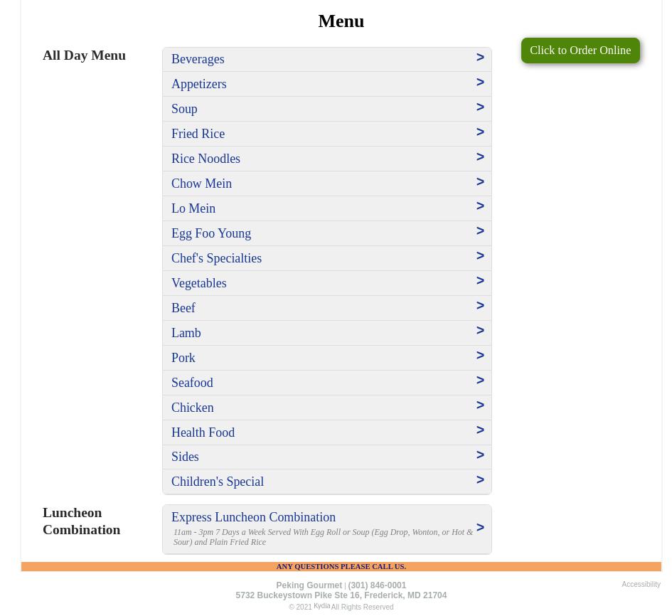Click the arrow beside Soup
Viewport: 672px width, 616px height.
point(480,107)
